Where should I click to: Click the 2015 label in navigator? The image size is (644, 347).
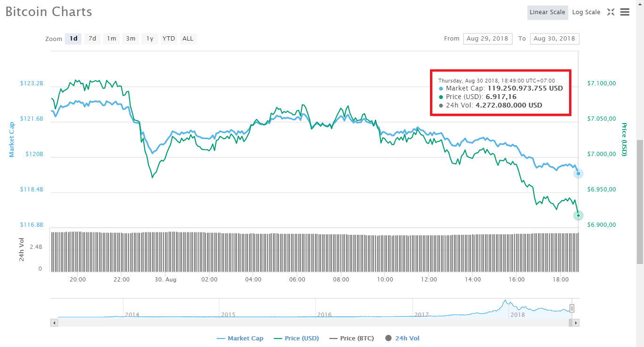coord(228,314)
